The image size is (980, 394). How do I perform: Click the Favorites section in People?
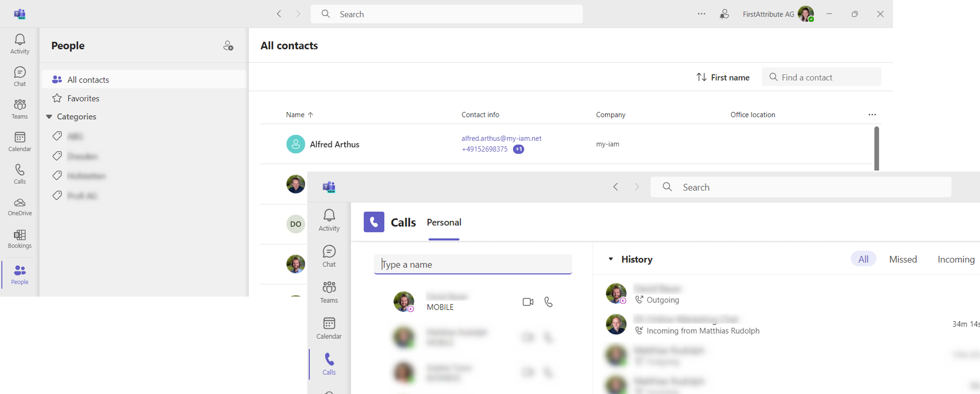point(83,98)
